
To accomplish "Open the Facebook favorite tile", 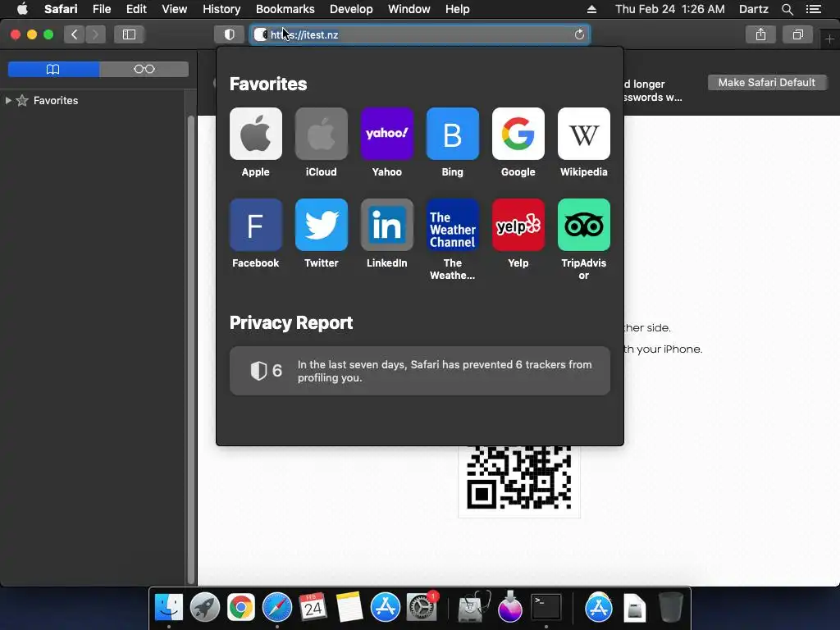I will (x=256, y=225).
